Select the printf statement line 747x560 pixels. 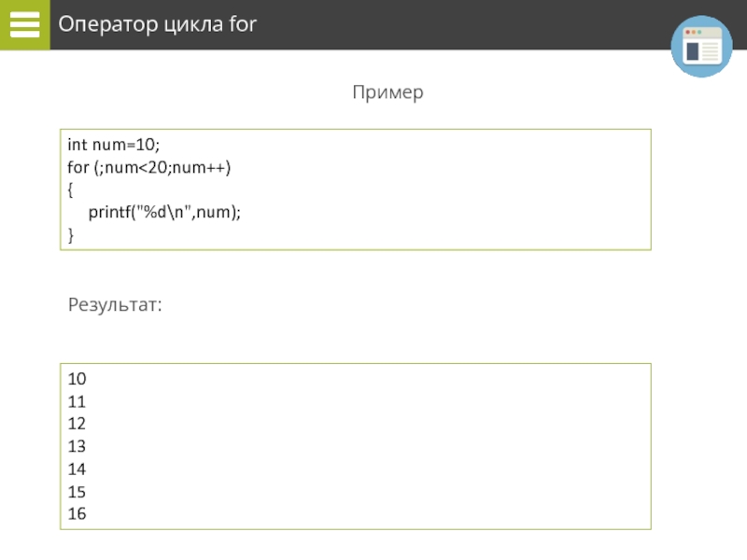point(164,213)
